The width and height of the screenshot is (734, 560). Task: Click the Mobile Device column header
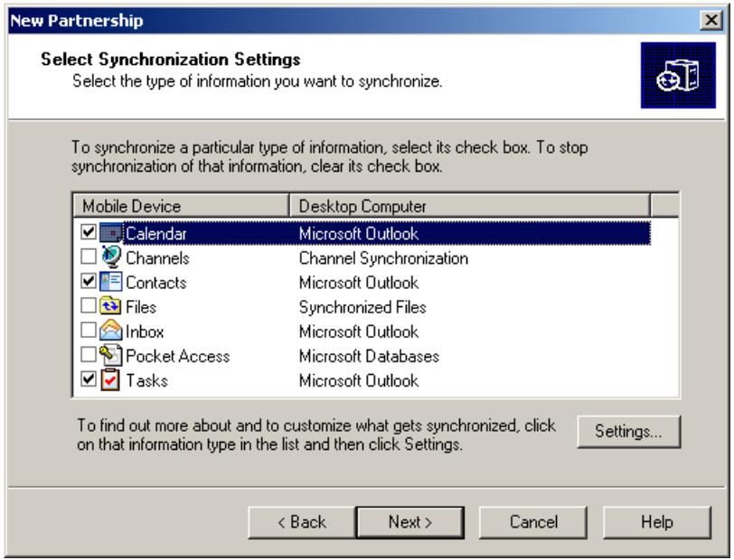coord(180,206)
